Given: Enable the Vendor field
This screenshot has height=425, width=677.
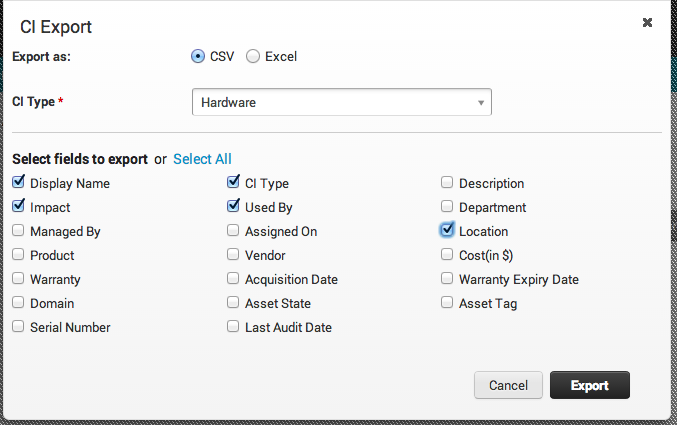Looking at the screenshot, I should (233, 255).
